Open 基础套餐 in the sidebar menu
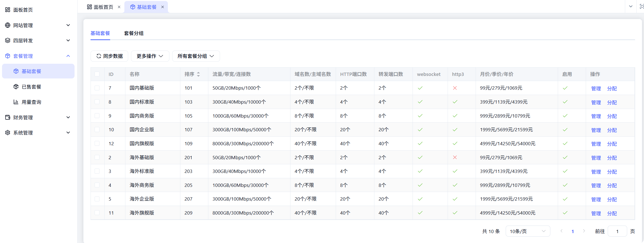The height and width of the screenshot is (243, 644). [31, 71]
